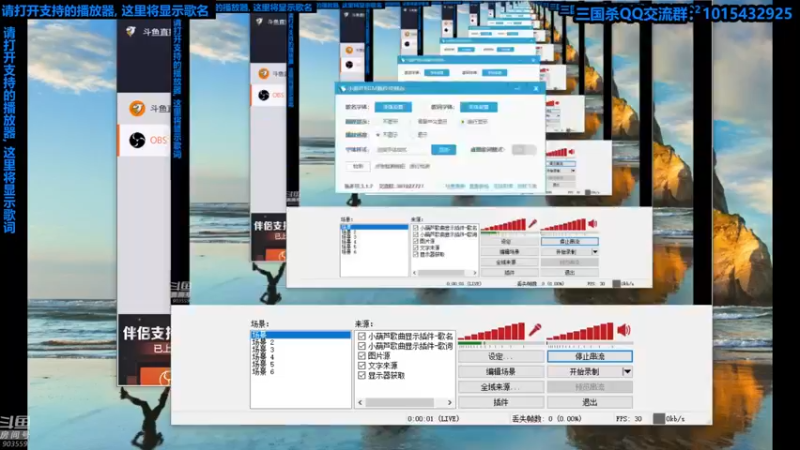Select the first-row 不显示 radio in the plugin dialog
The image size is (800, 450).
click(379, 122)
